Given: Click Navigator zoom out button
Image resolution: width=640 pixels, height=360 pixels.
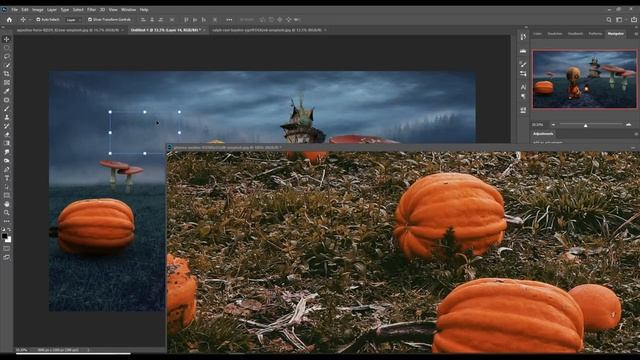Looking at the screenshot, I should click(x=553, y=124).
